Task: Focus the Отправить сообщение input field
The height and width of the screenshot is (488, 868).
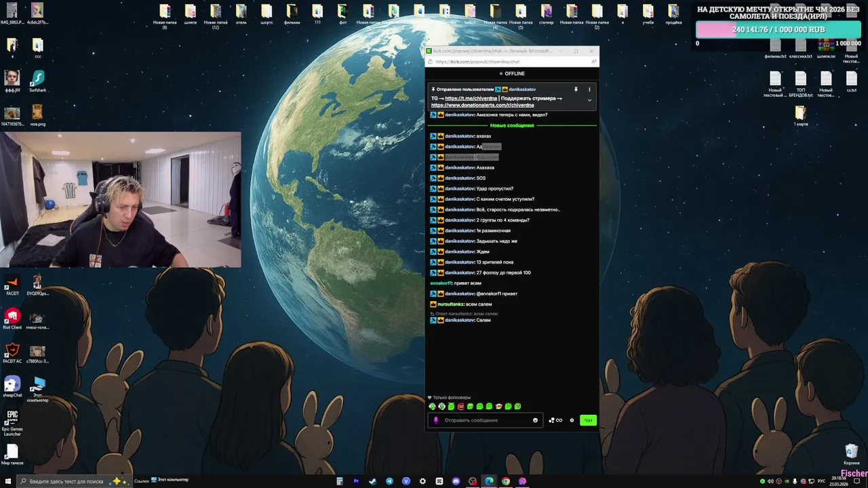Action: pyautogui.click(x=486, y=420)
